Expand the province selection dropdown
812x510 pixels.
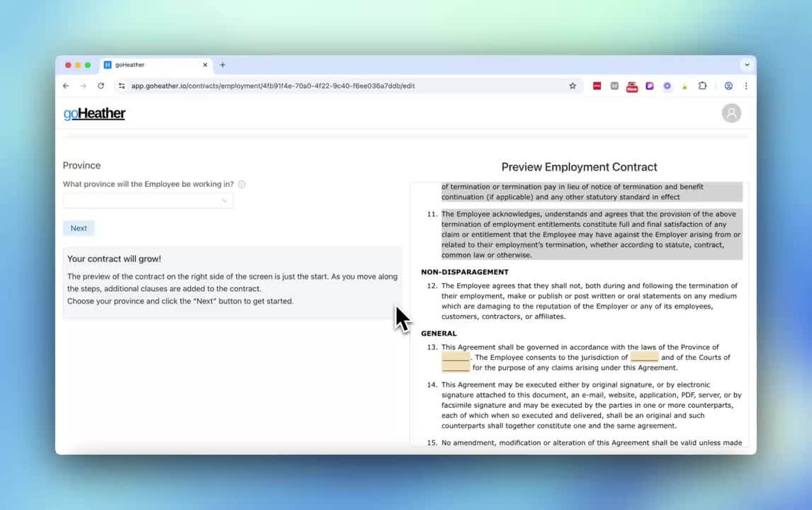(147, 201)
